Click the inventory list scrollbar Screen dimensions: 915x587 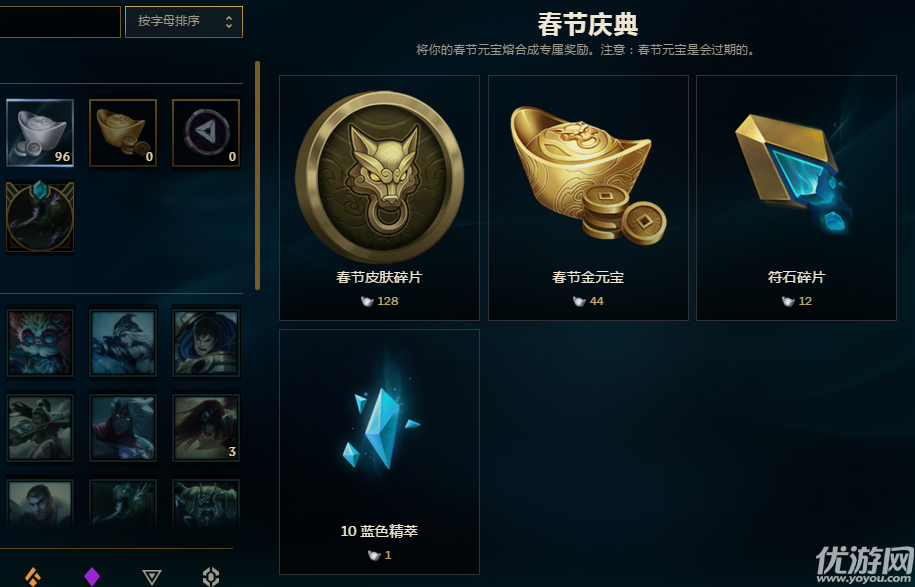click(x=257, y=175)
